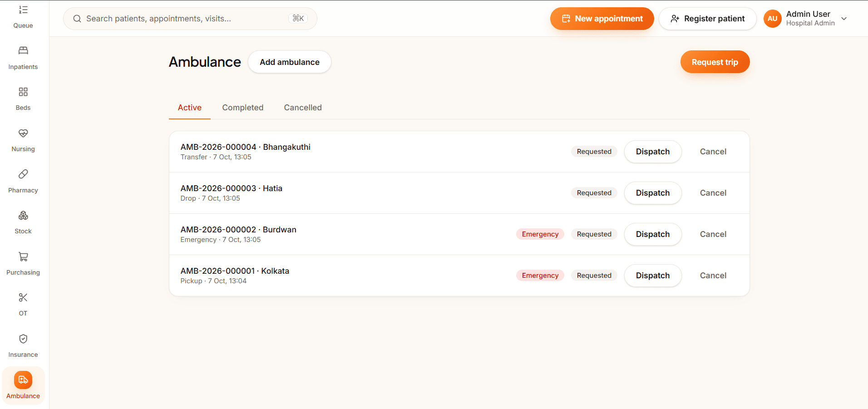The height and width of the screenshot is (409, 868).
Task: Click the AMB-2026-000001 · Kolkata title
Action: pos(235,271)
